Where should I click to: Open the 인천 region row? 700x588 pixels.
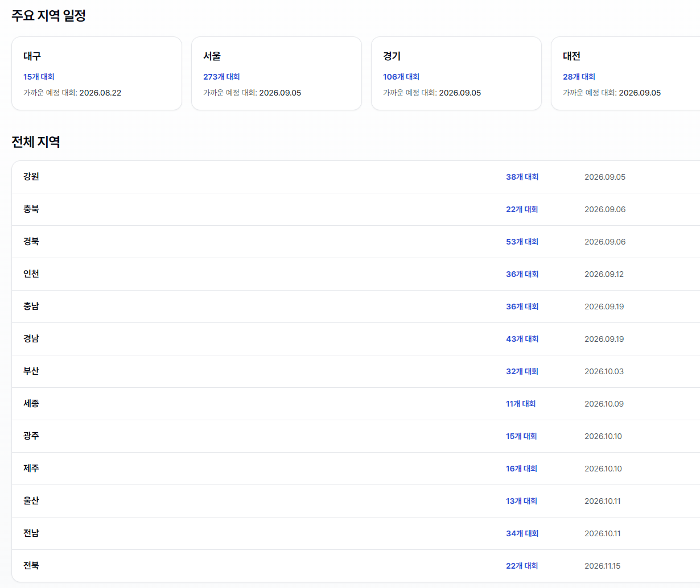click(x=356, y=274)
